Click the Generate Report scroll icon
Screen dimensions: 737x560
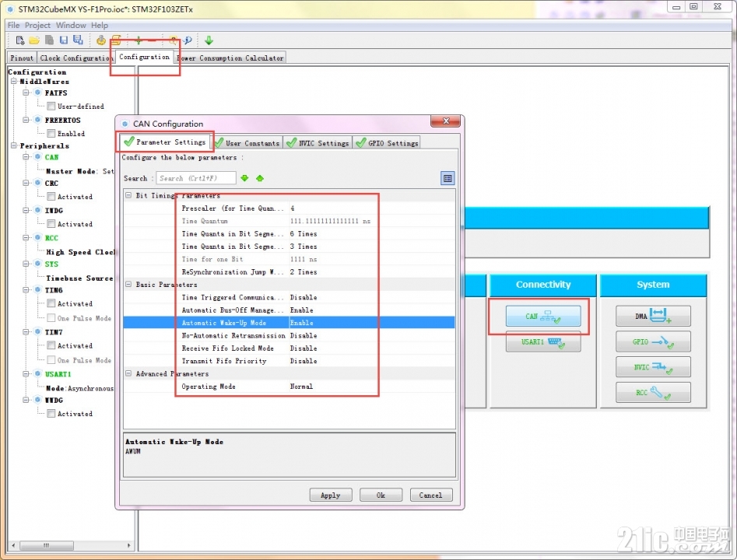116,40
